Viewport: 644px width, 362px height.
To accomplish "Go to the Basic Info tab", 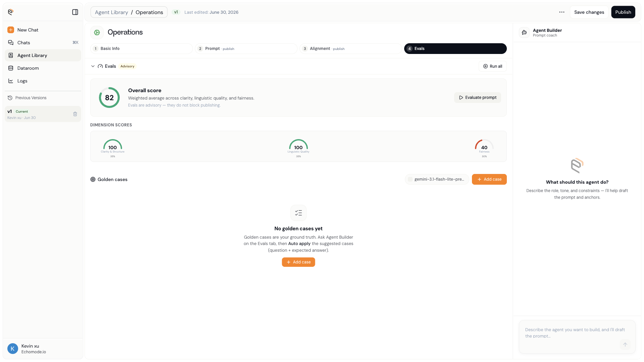I will pos(141,49).
